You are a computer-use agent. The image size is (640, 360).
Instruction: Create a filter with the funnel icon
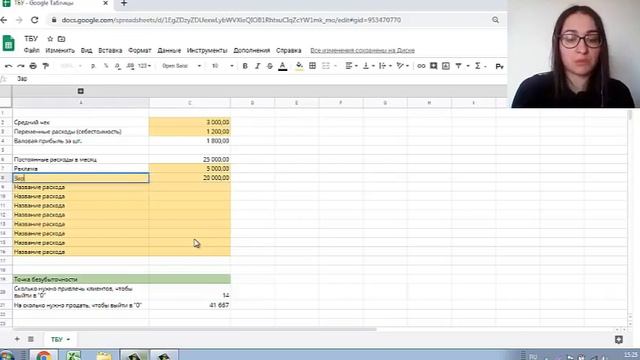click(458, 66)
